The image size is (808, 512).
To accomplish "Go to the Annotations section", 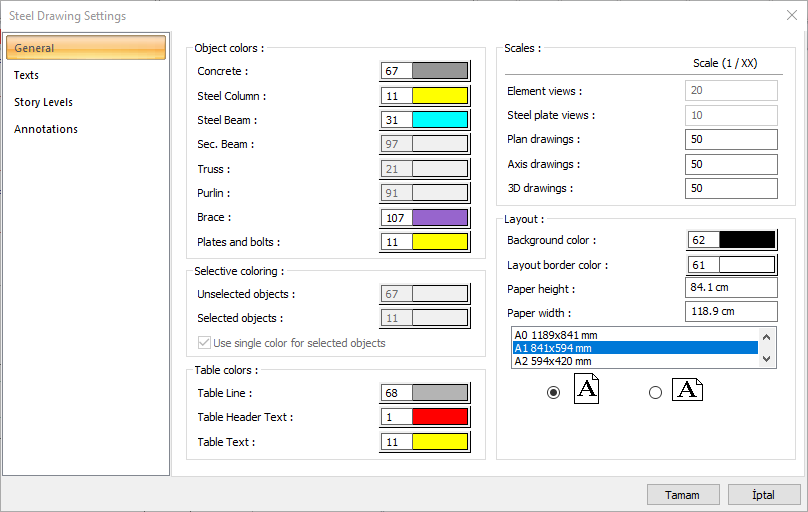I will pyautogui.click(x=46, y=129).
